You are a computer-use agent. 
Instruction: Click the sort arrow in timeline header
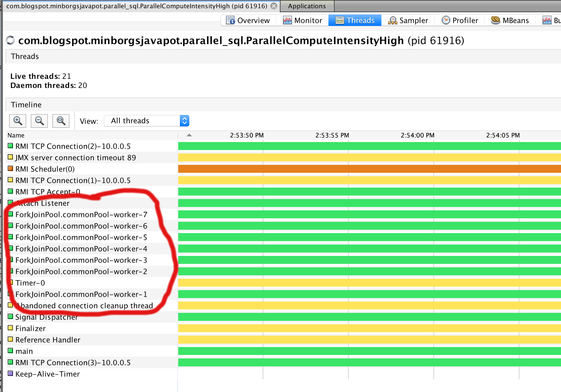point(189,135)
